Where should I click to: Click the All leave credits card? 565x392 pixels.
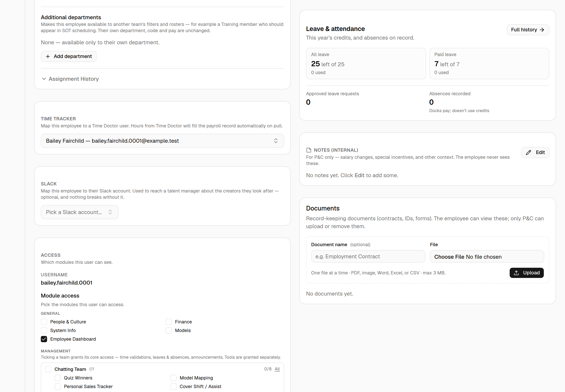(x=366, y=64)
